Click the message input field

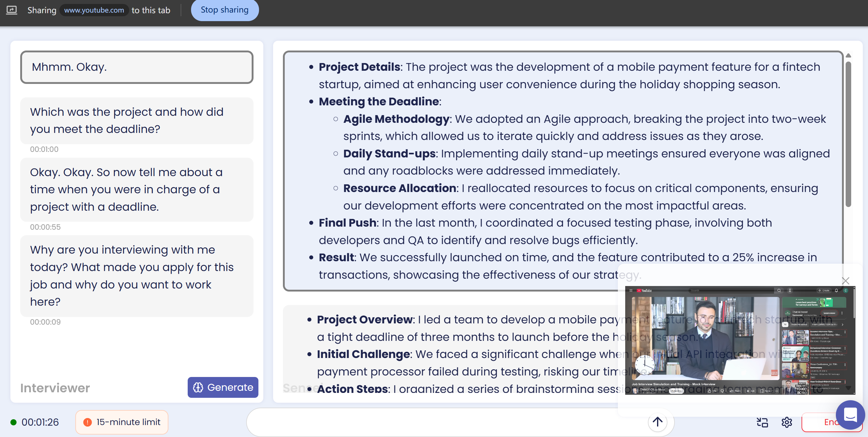445,422
